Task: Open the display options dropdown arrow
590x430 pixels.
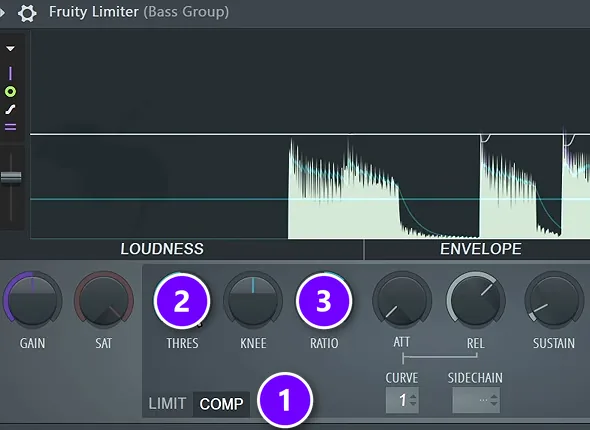Action: click(10, 49)
